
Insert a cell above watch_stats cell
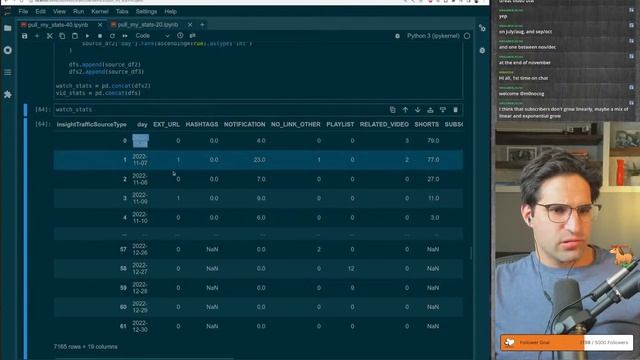tap(430, 109)
